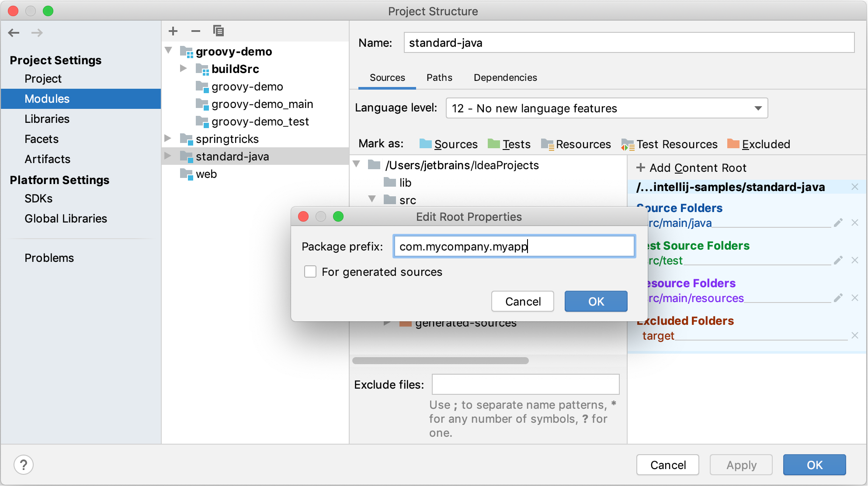
Task: Switch to the Dependencies tab
Action: 505,77
